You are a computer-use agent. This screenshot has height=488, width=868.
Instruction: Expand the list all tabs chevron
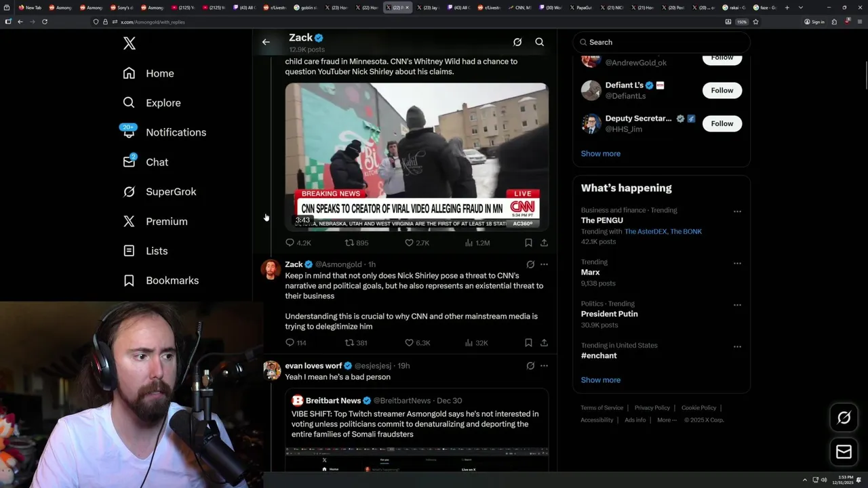[x=801, y=7]
